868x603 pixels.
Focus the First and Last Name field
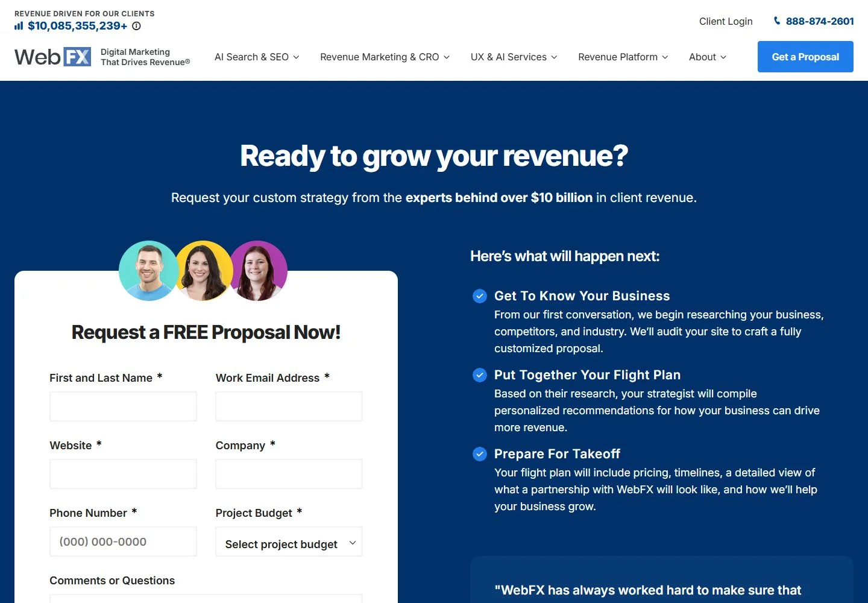(123, 406)
